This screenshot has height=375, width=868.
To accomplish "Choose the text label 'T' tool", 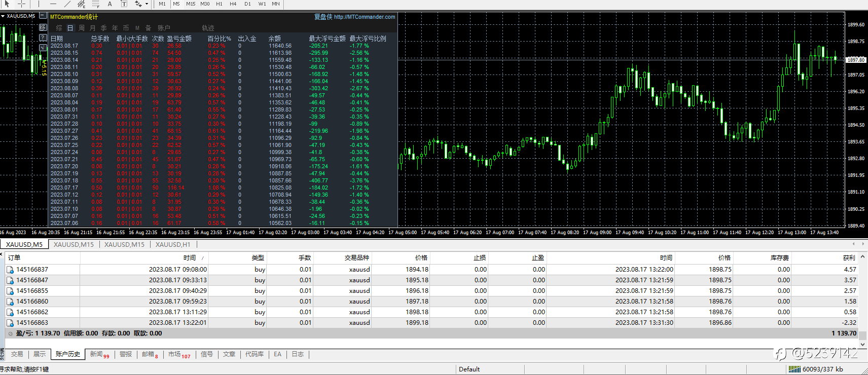I will click(124, 4).
